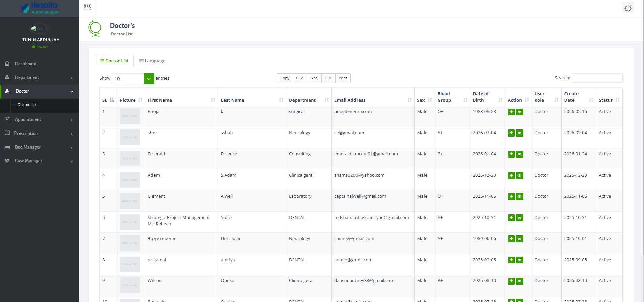Viewport: 644px width, 302px height.
Task: View Adam's details with eye icon
Action: click(520, 176)
